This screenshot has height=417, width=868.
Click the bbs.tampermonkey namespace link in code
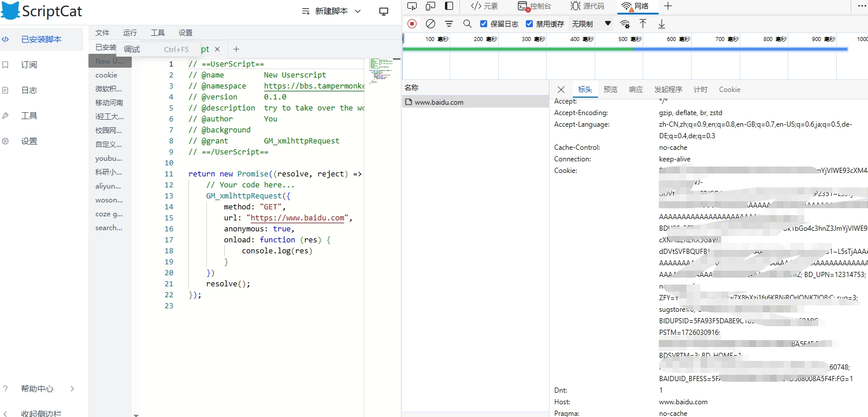tap(314, 86)
